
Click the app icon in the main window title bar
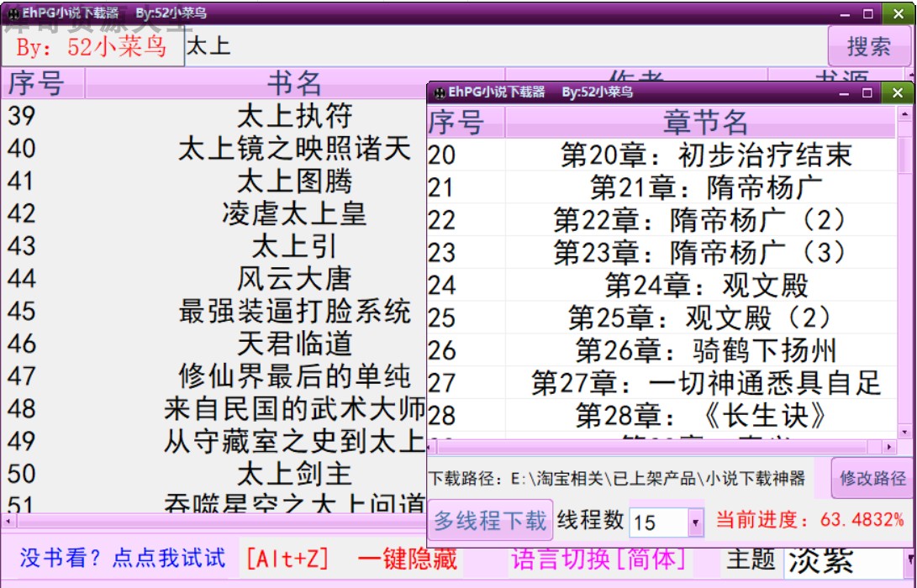[x=13, y=13]
